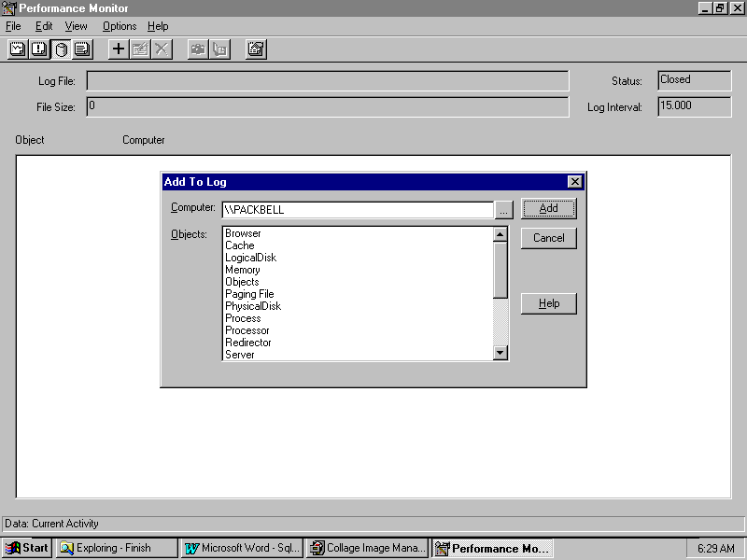Open the Options menu
The width and height of the screenshot is (747, 560).
coord(120,26)
